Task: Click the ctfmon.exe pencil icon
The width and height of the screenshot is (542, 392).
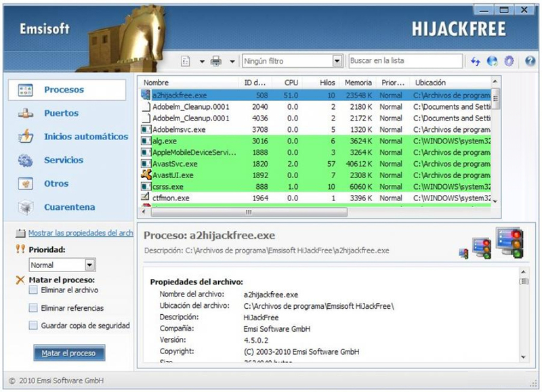Action: [145, 197]
